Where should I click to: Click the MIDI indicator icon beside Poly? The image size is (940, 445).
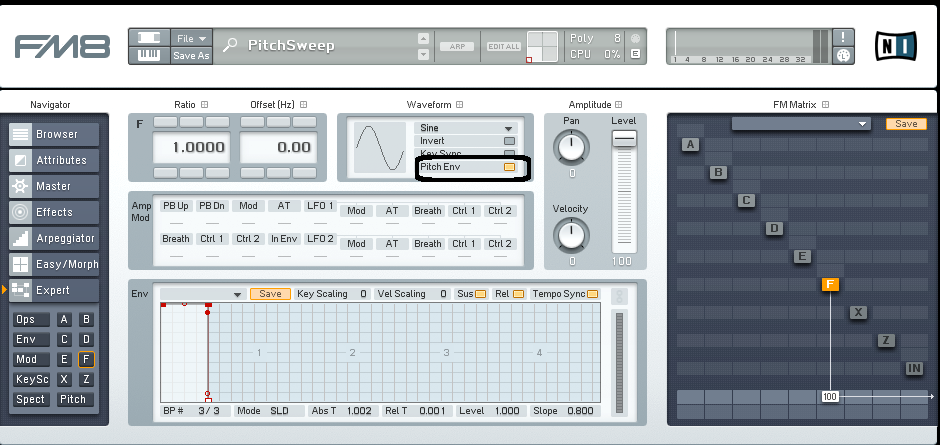click(635, 38)
